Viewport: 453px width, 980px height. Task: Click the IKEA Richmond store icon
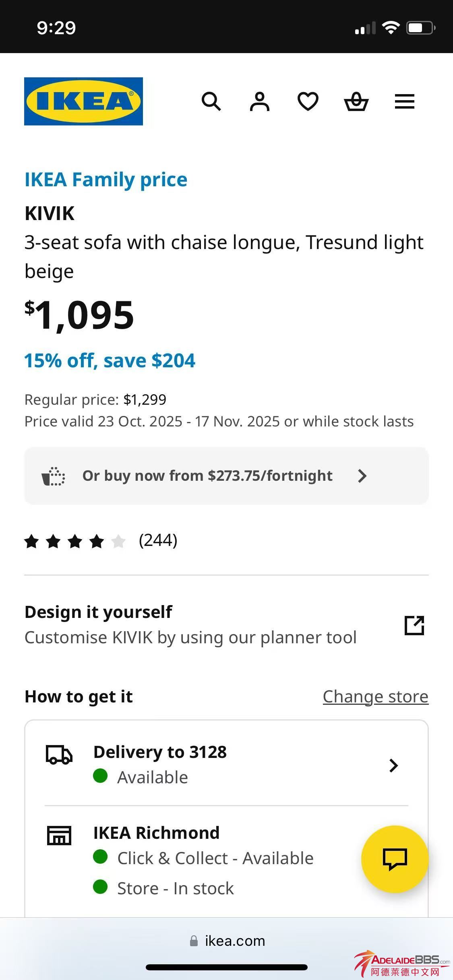(x=59, y=835)
